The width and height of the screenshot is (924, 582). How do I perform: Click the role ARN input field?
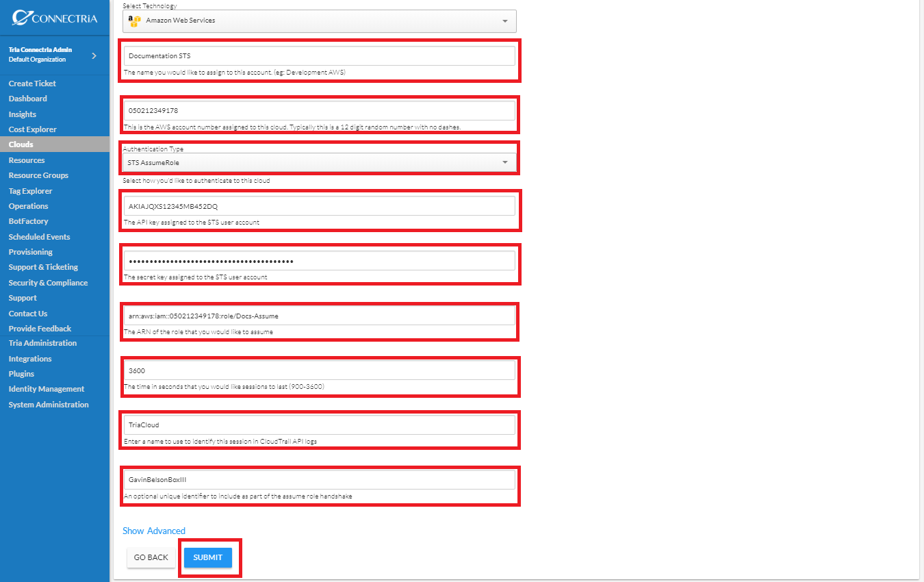320,316
